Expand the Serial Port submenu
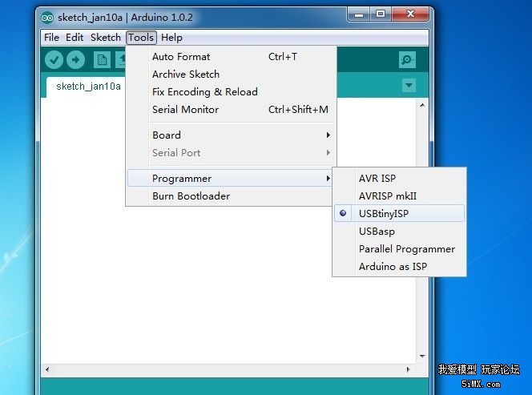 [x=231, y=153]
